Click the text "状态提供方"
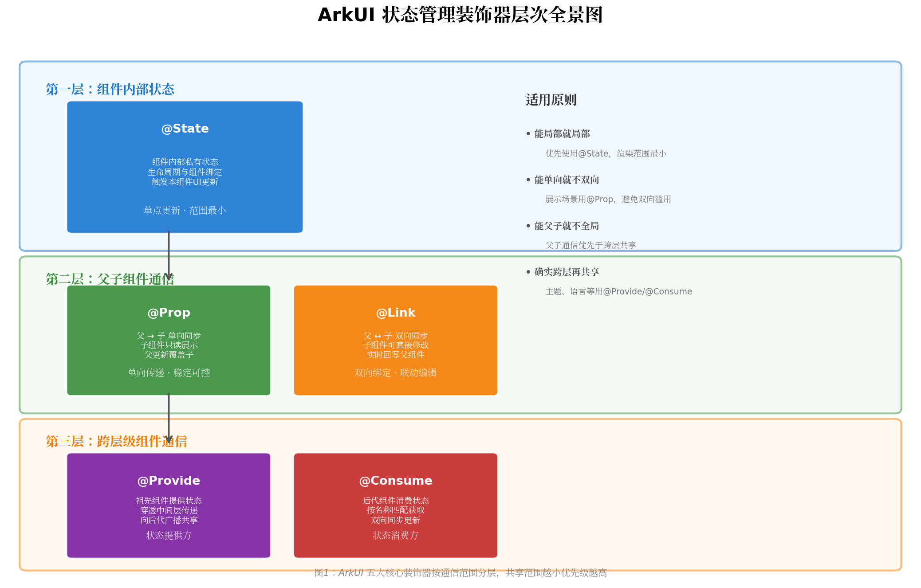The image size is (921, 588). click(169, 535)
